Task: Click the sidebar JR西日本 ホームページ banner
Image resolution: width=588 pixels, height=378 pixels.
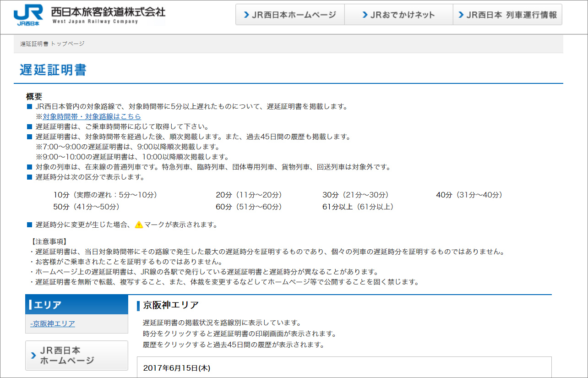Action: pyautogui.click(x=76, y=356)
